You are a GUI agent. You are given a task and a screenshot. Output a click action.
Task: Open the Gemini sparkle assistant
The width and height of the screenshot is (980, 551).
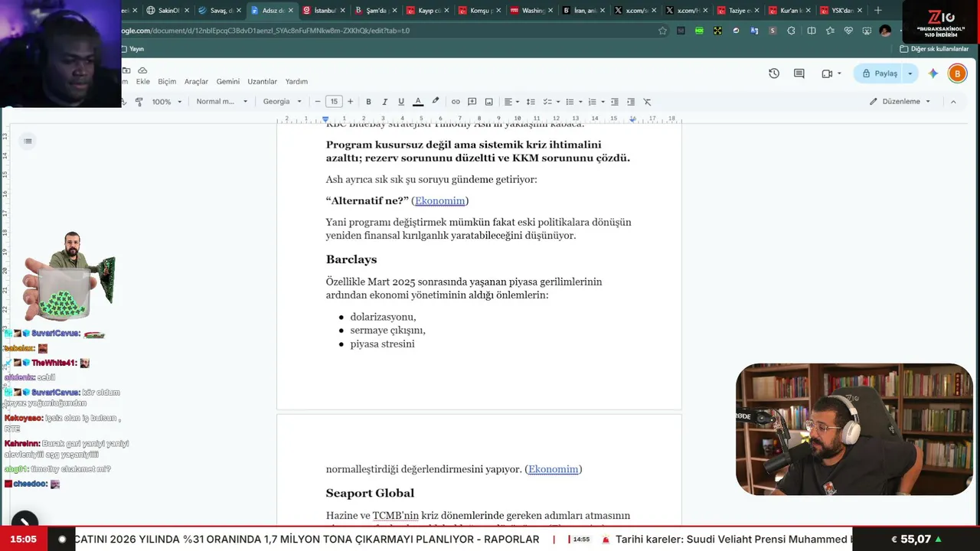[933, 73]
